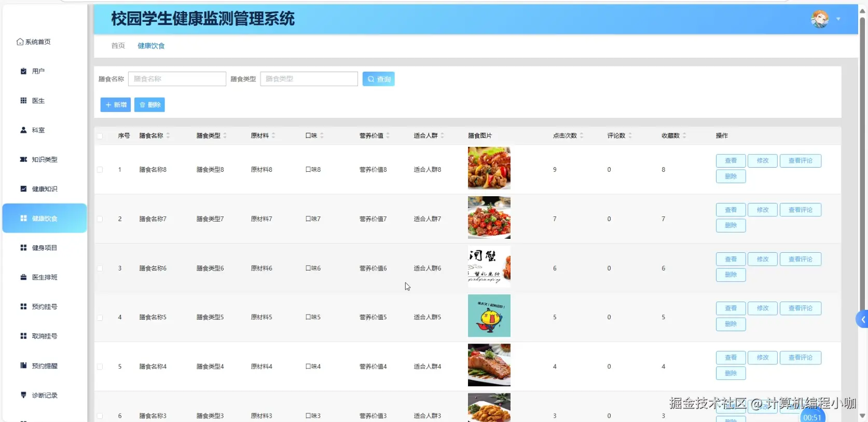
Task: Sort by the 口味 column arrows
Action: tap(322, 135)
